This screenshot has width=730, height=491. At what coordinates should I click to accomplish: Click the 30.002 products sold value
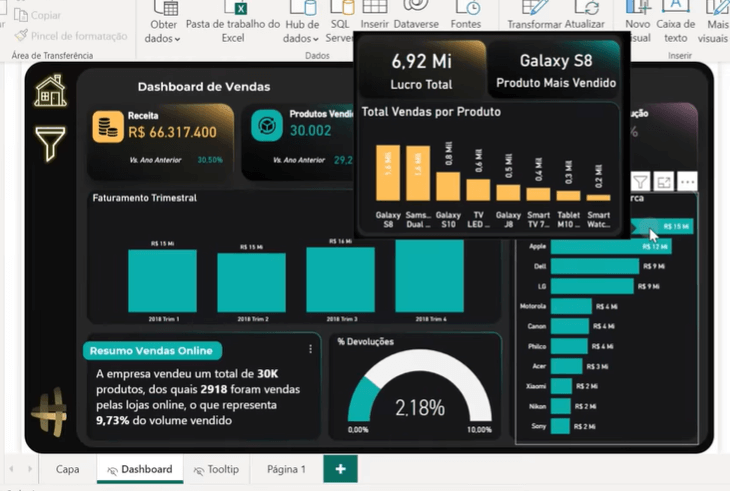(x=311, y=131)
